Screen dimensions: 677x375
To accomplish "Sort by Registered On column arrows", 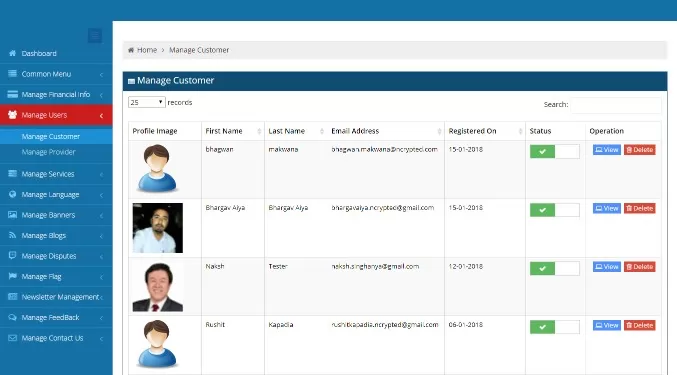I will [520, 131].
